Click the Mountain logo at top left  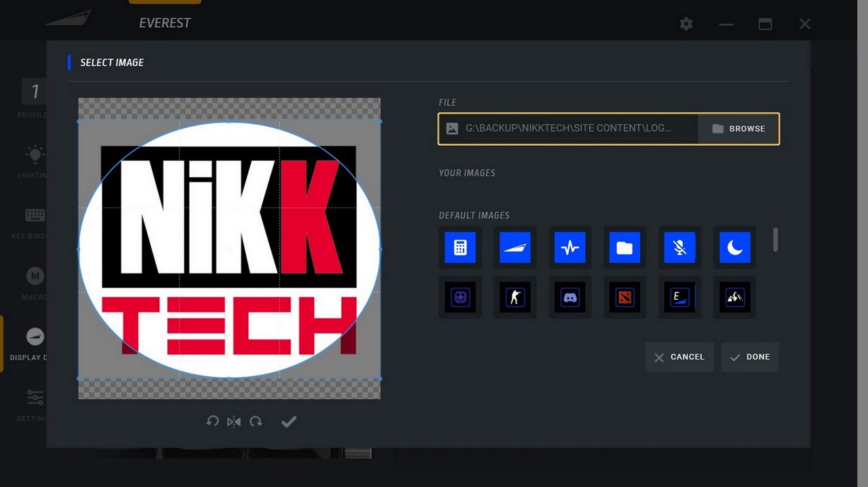coord(68,18)
